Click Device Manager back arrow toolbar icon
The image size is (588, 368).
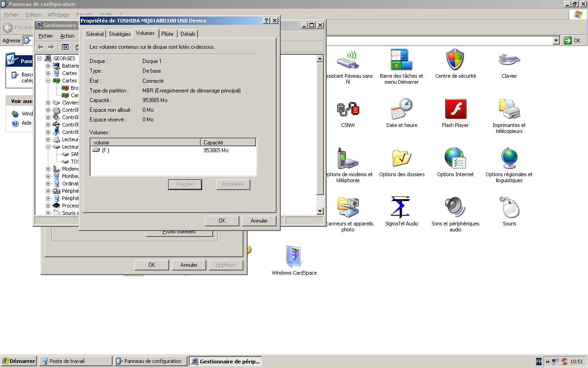[40, 47]
